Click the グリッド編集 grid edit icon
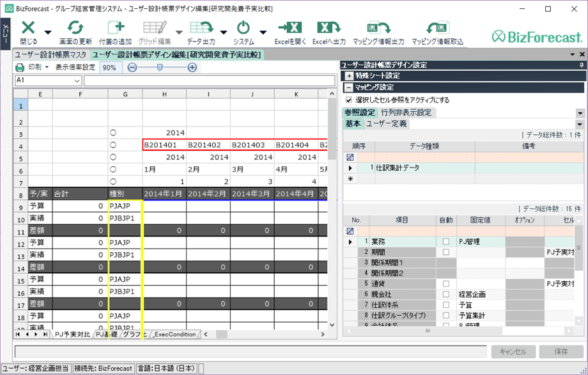 click(x=155, y=28)
